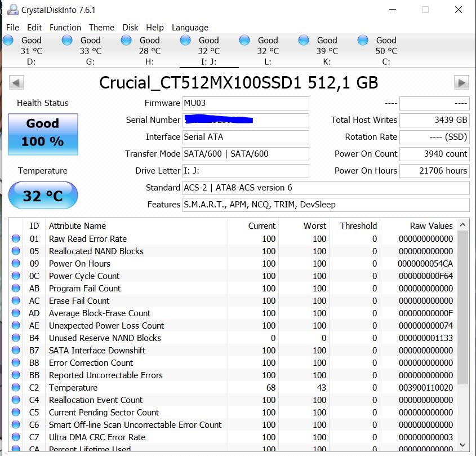The image size is (476, 456).
Task: Select disk H: status orb
Action: click(126, 40)
